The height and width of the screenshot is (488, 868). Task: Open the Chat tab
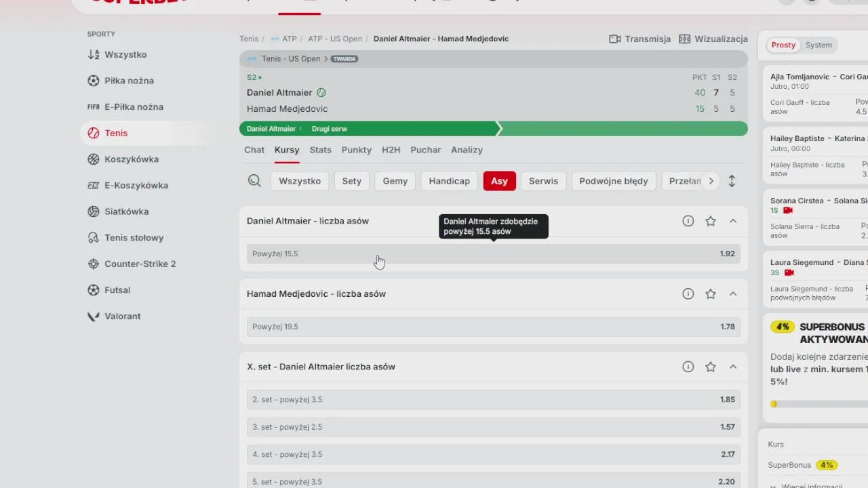[254, 150]
